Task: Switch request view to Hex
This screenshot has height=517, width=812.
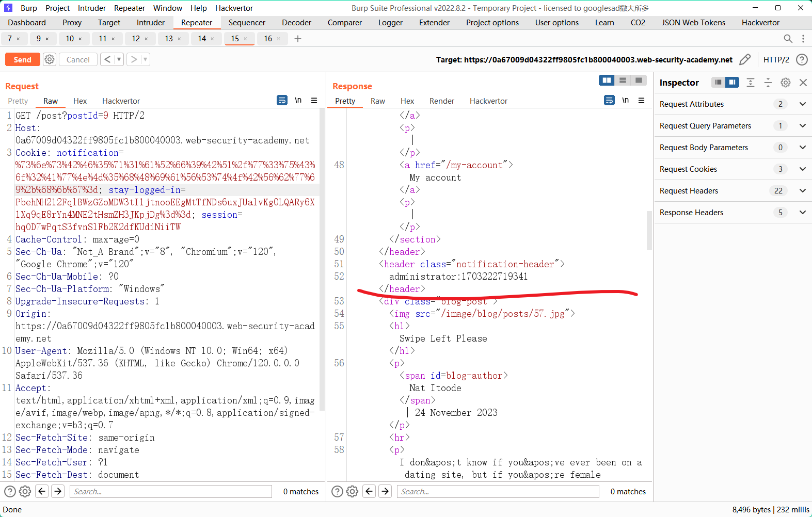Action: (80, 101)
